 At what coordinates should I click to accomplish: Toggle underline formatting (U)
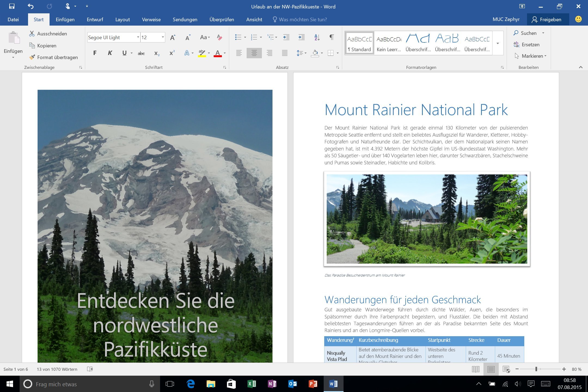(124, 53)
